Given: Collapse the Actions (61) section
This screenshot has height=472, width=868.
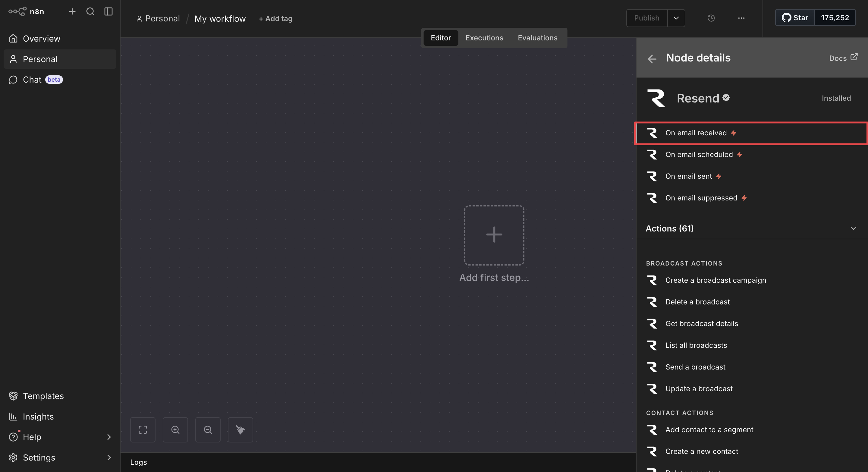Looking at the screenshot, I should point(853,228).
